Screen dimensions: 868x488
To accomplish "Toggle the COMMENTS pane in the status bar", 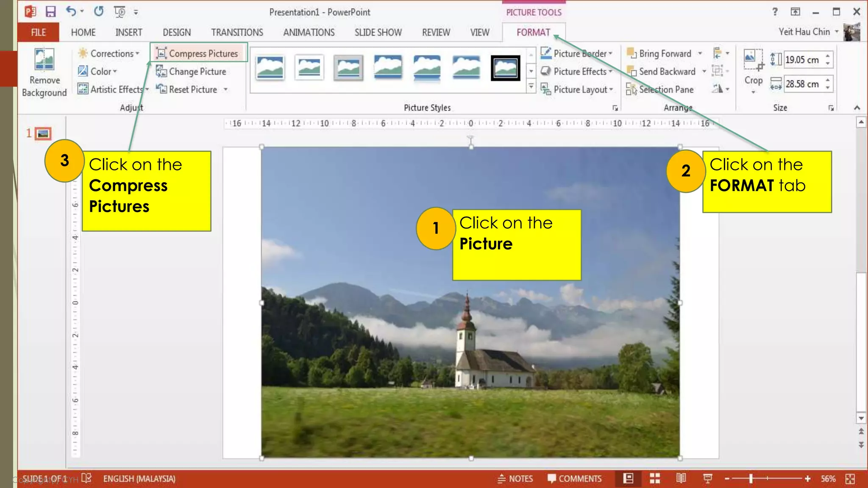I will 574,479.
